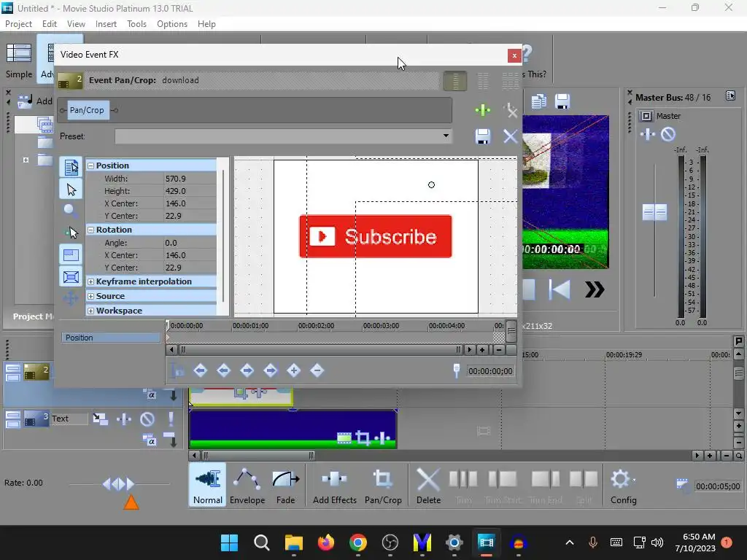Toggle the Master bus mute icon

tap(668, 134)
